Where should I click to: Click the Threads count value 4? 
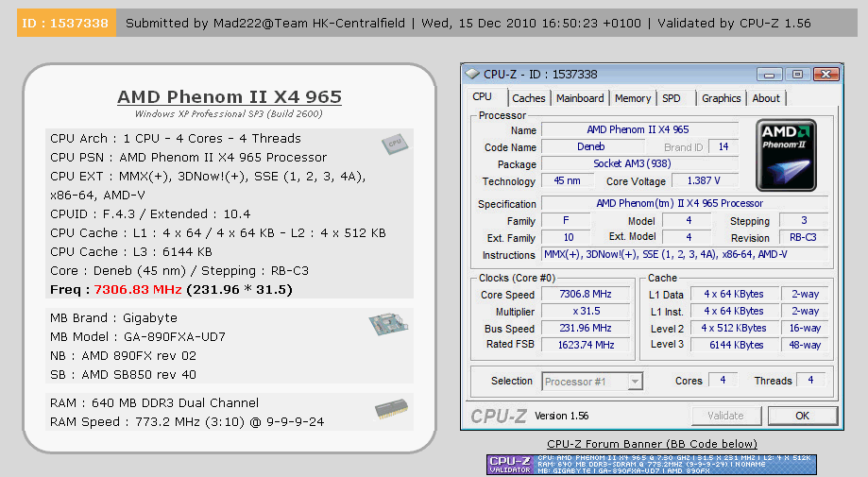pos(811,380)
